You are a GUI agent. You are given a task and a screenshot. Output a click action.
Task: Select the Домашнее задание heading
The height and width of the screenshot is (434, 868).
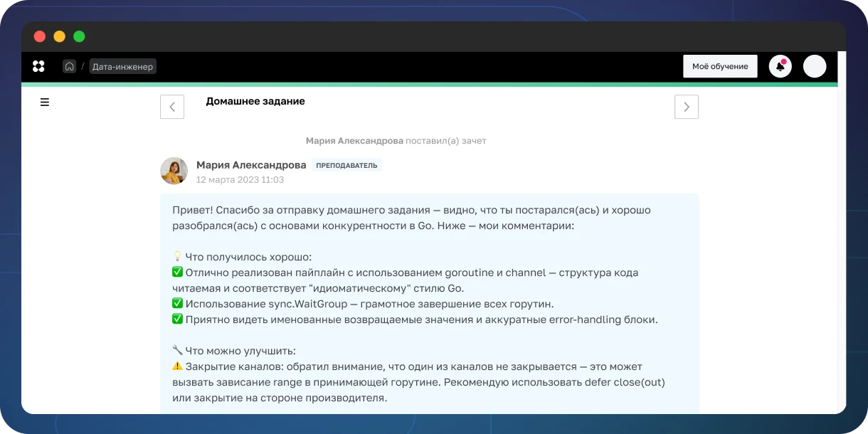coord(255,102)
